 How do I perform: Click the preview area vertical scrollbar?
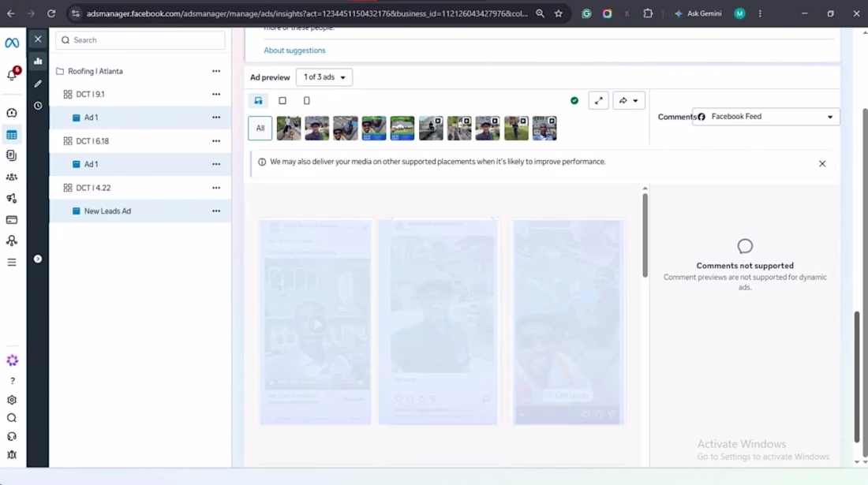tap(645, 235)
